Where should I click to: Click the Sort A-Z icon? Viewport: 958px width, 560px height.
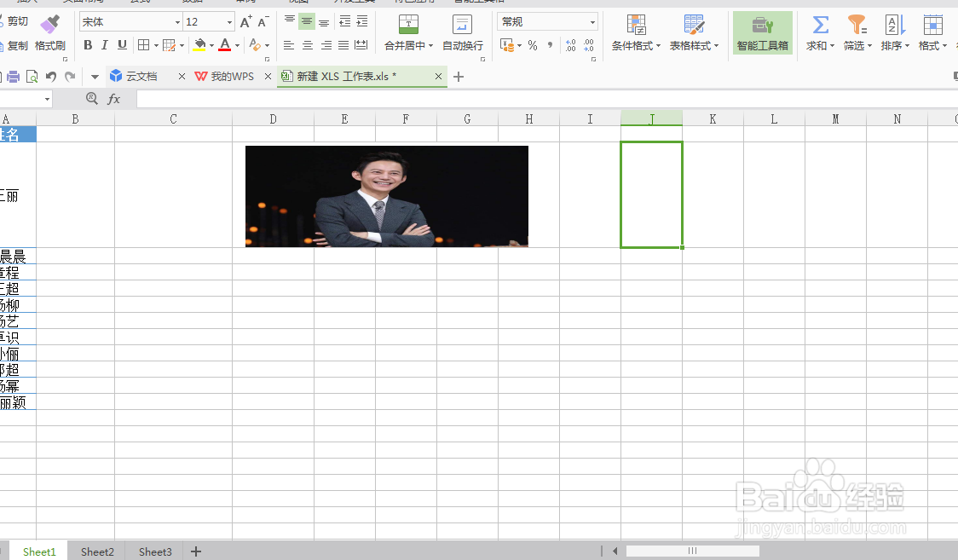pos(895,25)
